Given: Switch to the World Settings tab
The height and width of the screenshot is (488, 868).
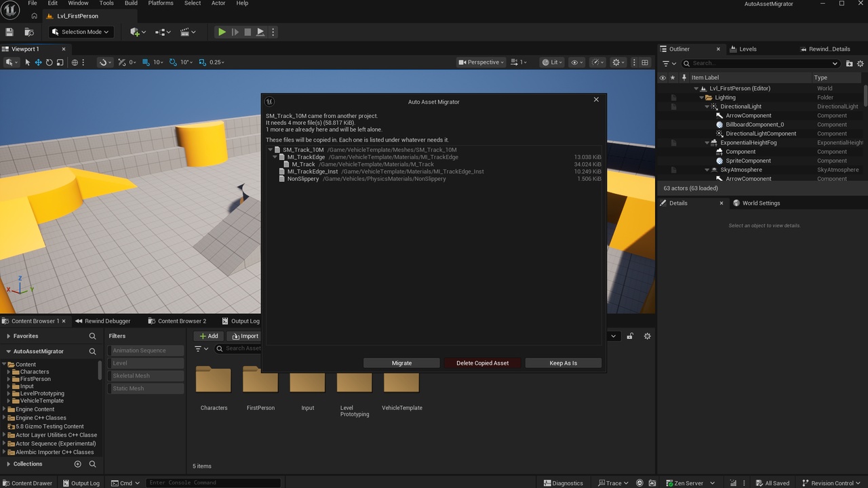Looking at the screenshot, I should [x=761, y=203].
